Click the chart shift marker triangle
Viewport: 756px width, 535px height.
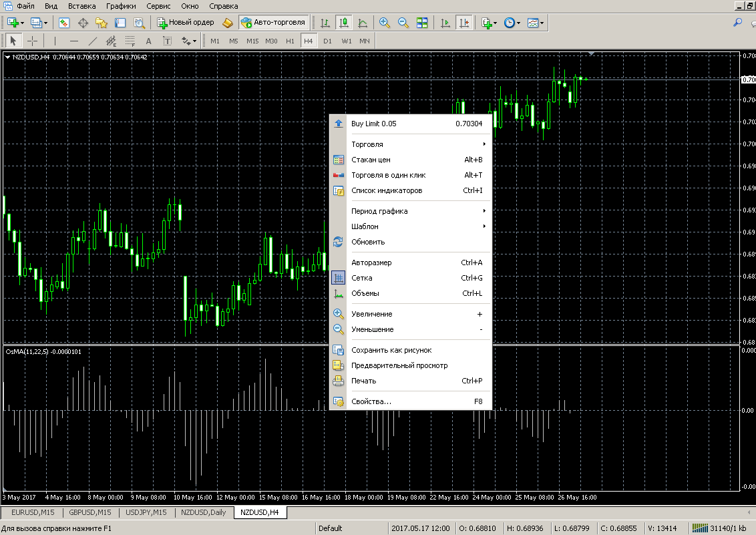click(x=592, y=53)
